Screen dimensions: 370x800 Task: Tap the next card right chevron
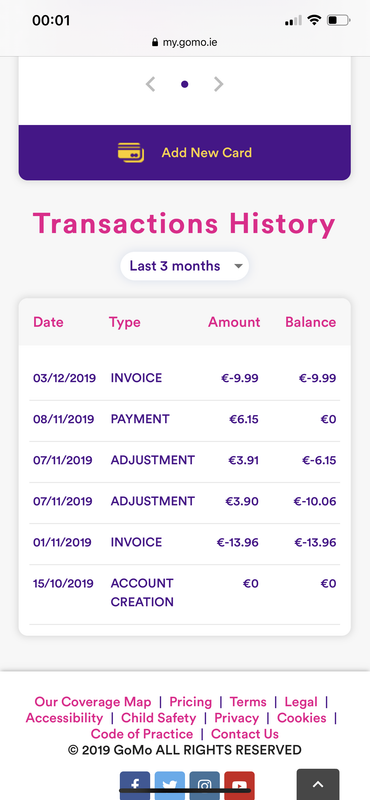[218, 84]
